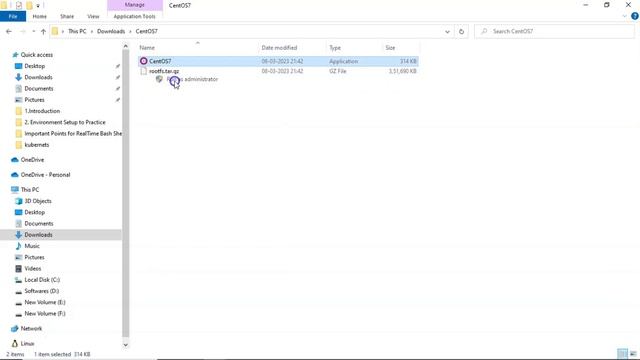The width and height of the screenshot is (640, 360).
Task: Open the Customize Quick Access Toolbar dropdown
Action: [x=38, y=6]
